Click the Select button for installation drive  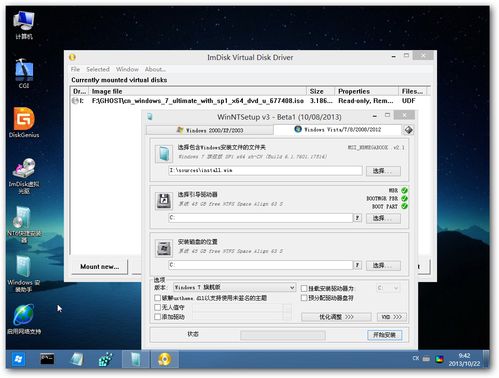[383, 266]
